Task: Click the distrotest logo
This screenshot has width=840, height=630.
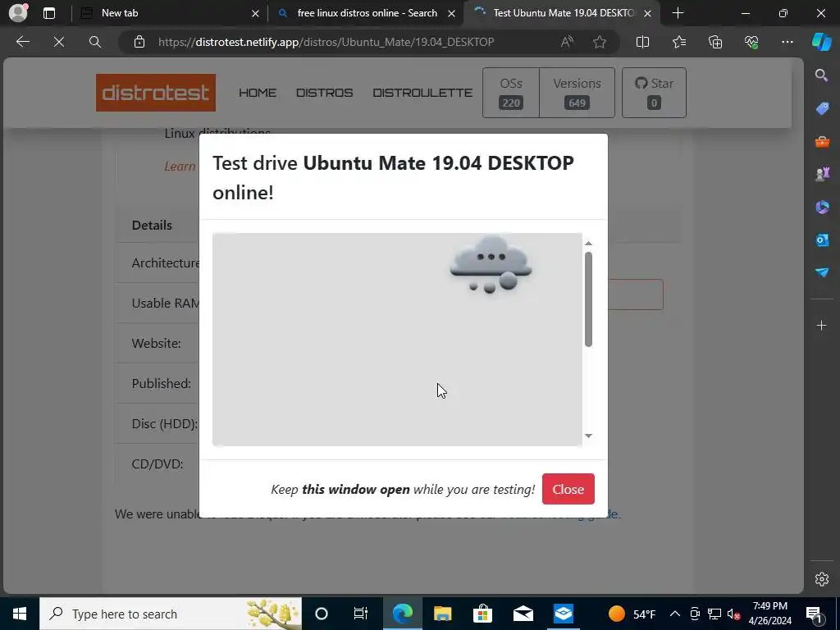Action: [x=156, y=93]
